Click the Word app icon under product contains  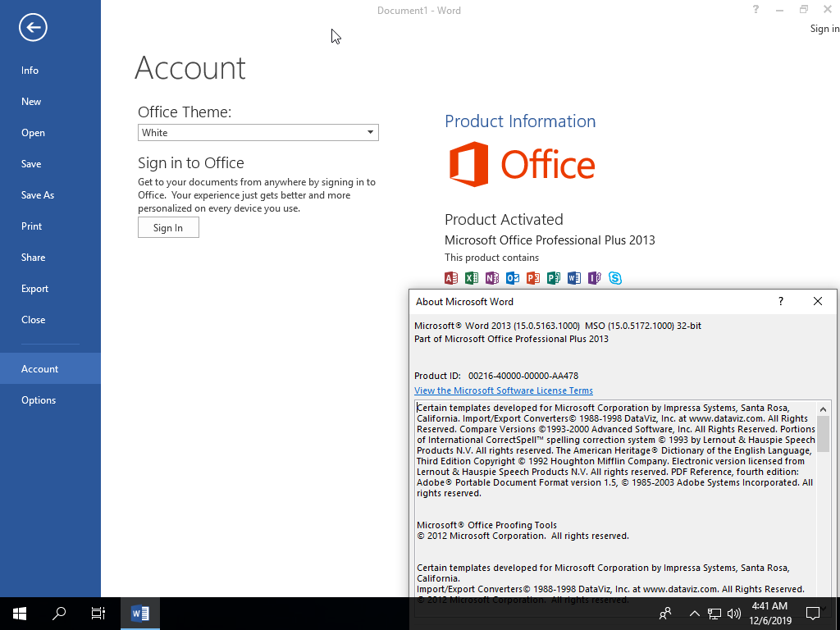coord(573,277)
